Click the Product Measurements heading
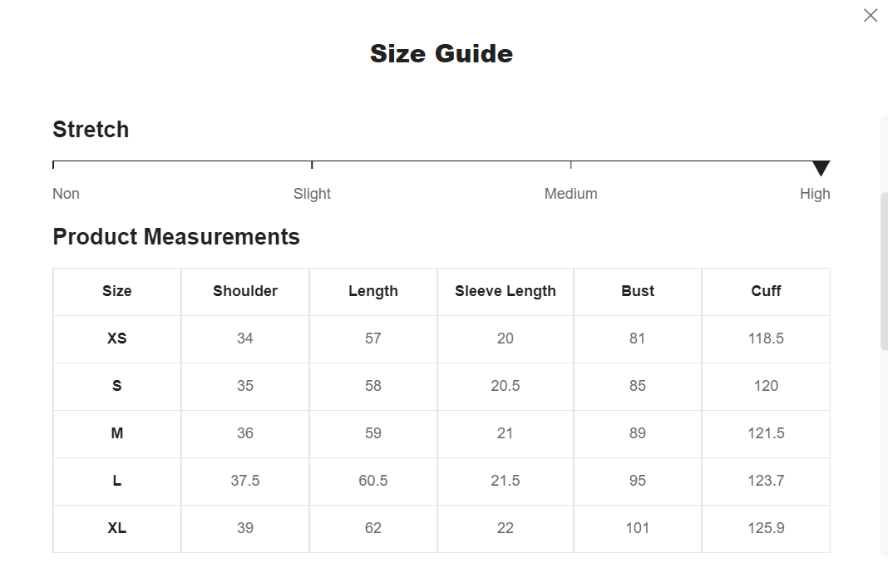This screenshot has width=888, height=588. 176,237
